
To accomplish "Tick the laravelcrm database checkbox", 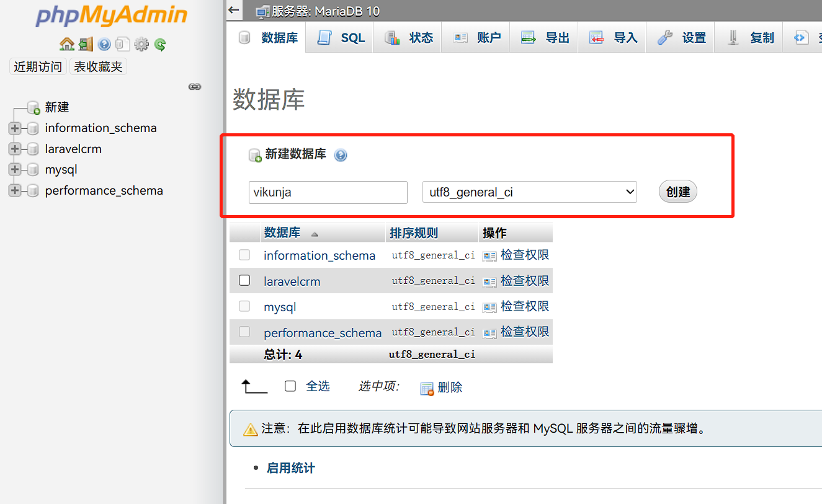I will (244, 280).
